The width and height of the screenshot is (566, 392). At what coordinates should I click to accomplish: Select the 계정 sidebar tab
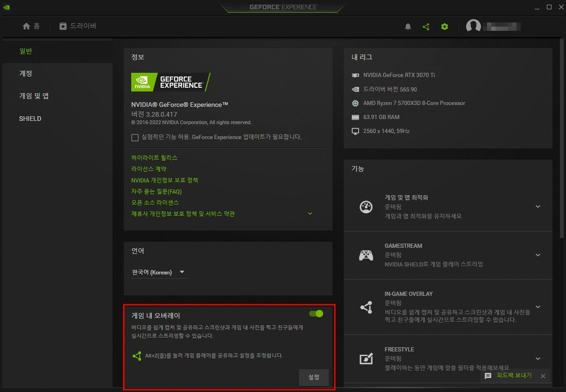click(57, 74)
